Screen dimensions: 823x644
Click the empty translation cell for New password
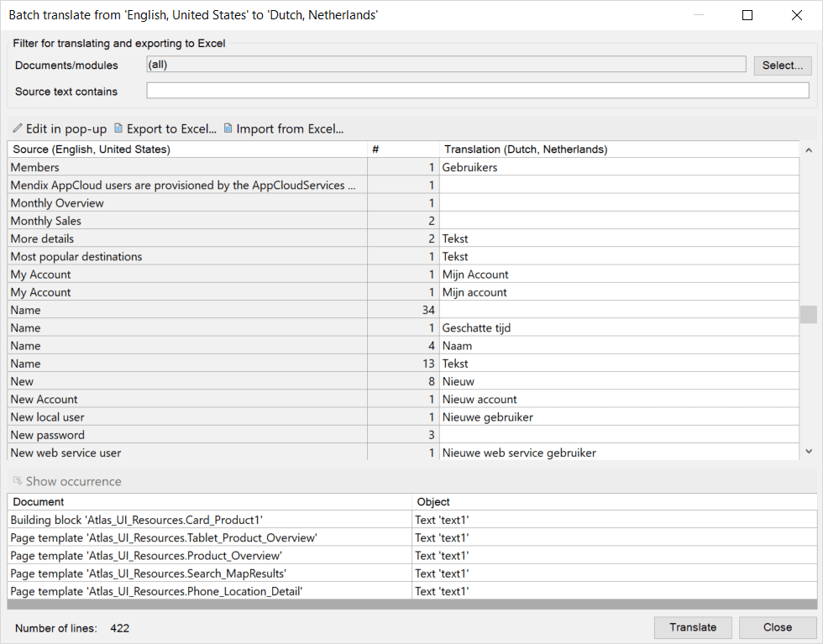point(619,435)
